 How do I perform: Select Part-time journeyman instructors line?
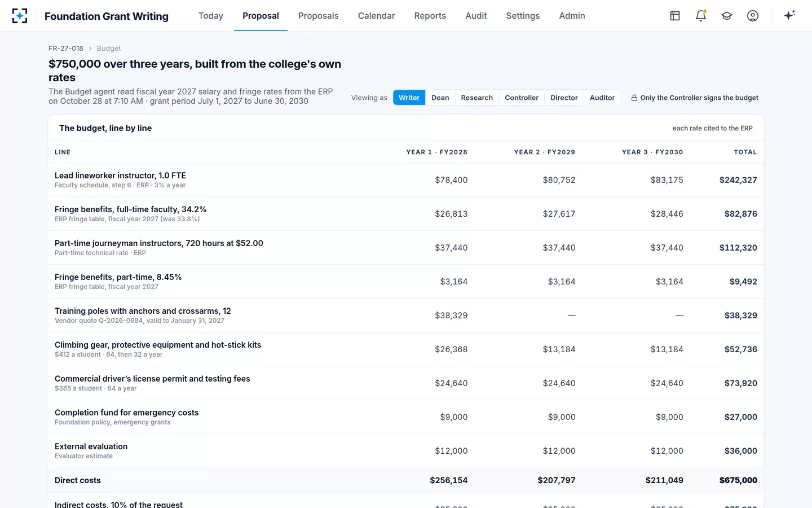click(x=406, y=248)
